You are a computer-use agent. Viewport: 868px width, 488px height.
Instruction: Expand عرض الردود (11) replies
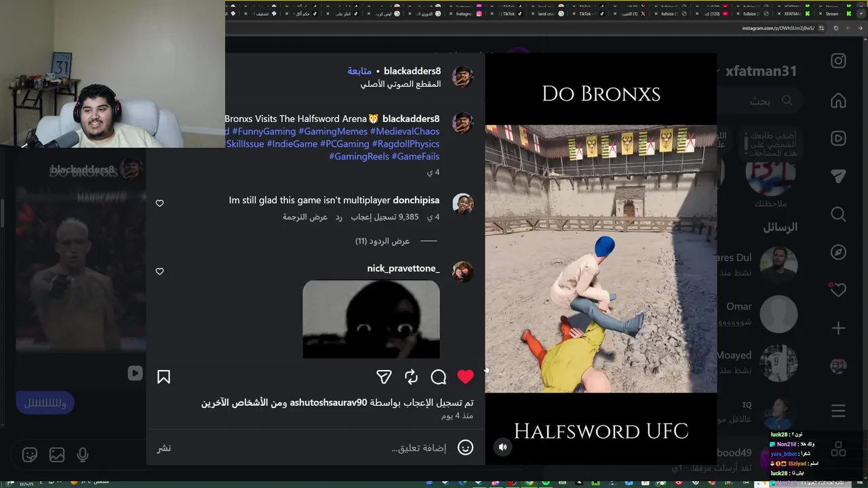point(382,241)
